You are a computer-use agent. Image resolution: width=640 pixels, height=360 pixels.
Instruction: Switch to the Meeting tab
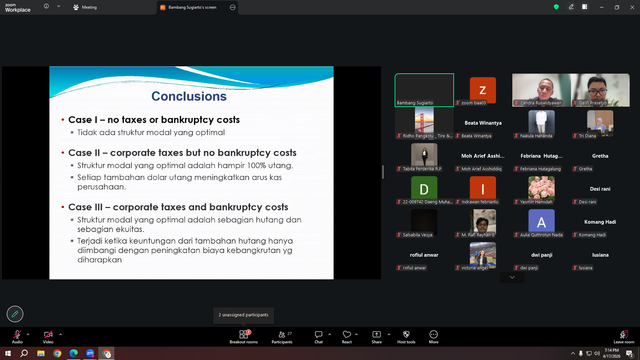click(x=85, y=7)
